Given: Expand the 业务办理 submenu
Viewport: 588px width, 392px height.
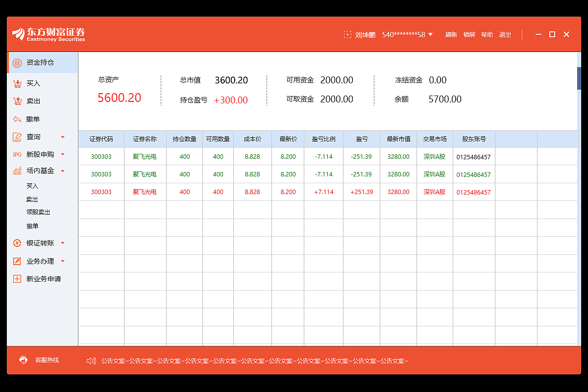Looking at the screenshot, I should [63, 261].
